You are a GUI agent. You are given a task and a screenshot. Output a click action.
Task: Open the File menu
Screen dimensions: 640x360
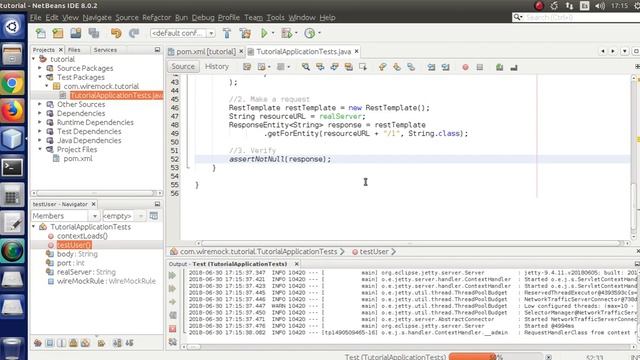pos(36,18)
